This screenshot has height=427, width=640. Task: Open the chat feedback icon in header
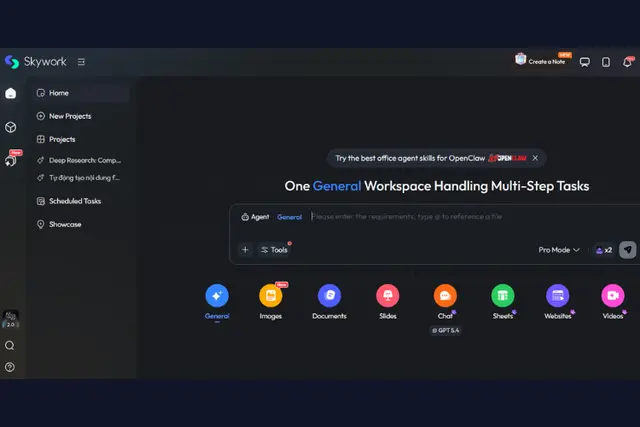584,62
